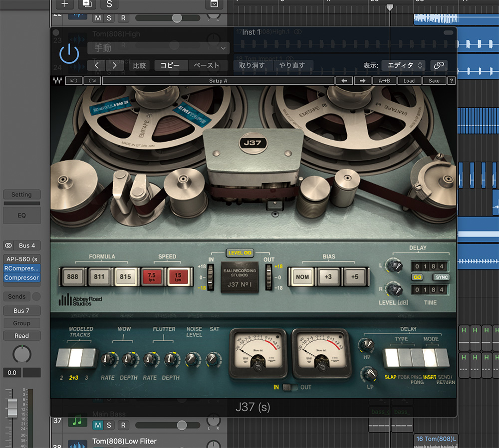The width and height of the screenshot is (499, 448).
Task: Go to previous preset with left chevron
Action: (x=97, y=65)
